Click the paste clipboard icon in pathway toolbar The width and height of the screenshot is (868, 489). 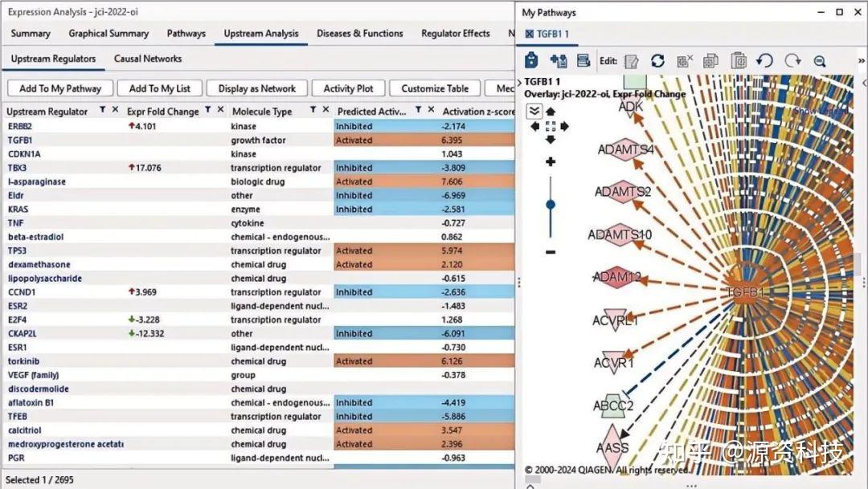pos(738,60)
